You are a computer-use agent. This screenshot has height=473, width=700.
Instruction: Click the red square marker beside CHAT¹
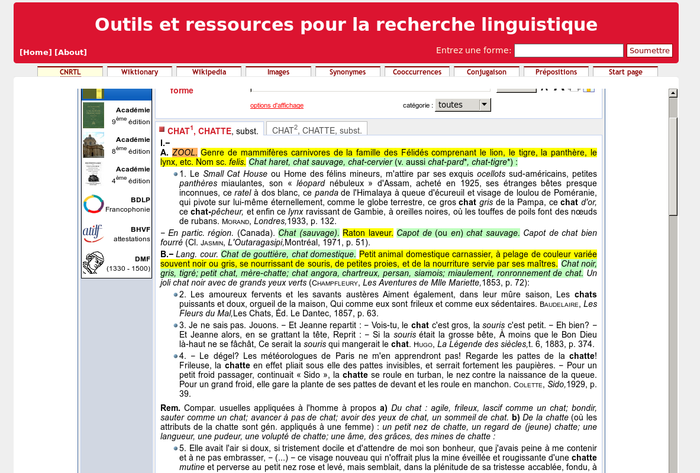[x=162, y=130]
